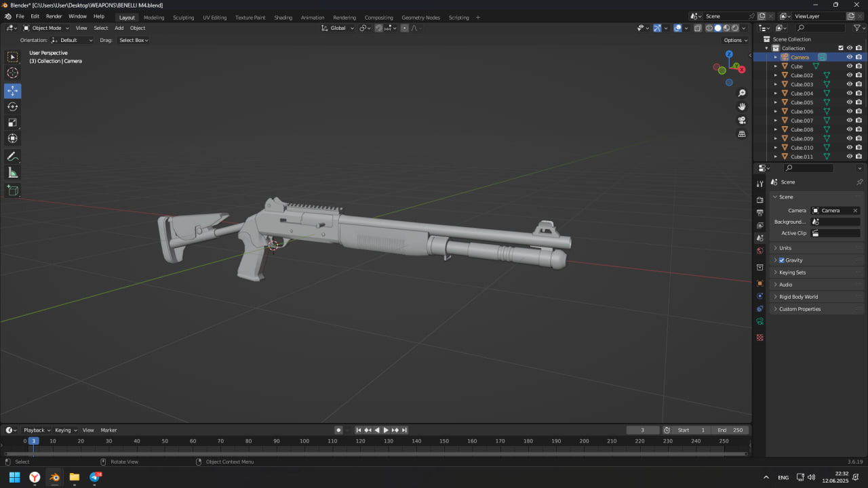Disable the Gravity checkbox
Viewport: 868px width, 488px height.
pos(781,260)
